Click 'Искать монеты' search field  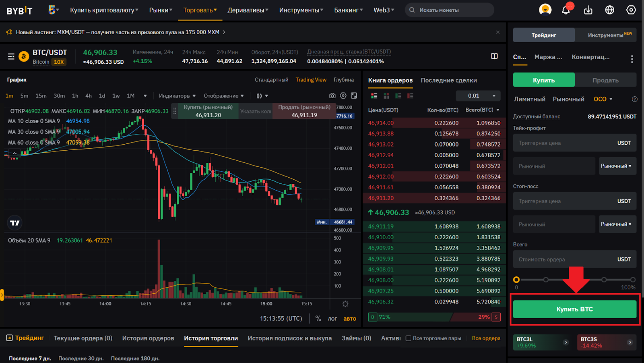click(x=450, y=10)
